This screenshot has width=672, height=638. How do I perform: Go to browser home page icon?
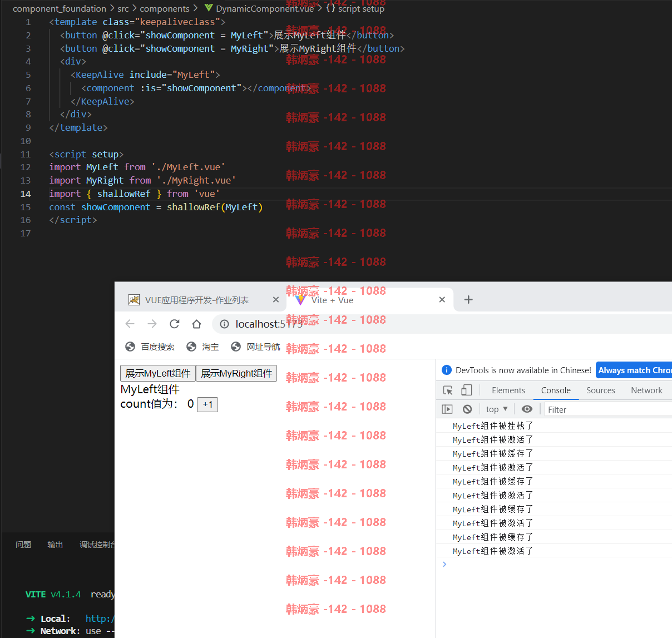(196, 324)
